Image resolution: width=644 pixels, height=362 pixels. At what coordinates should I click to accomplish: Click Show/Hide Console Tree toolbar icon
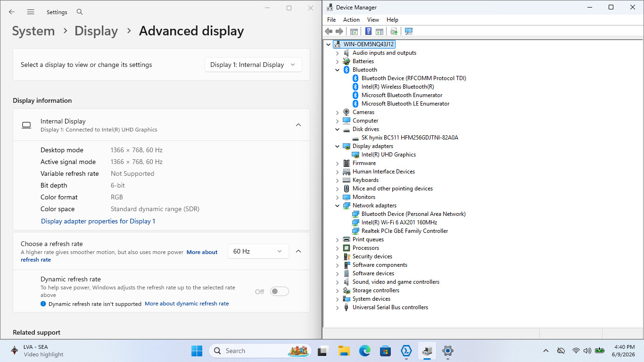[x=354, y=31]
